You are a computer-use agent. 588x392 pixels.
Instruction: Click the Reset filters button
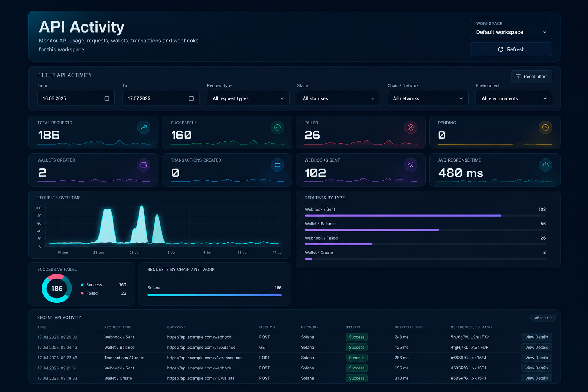click(531, 77)
